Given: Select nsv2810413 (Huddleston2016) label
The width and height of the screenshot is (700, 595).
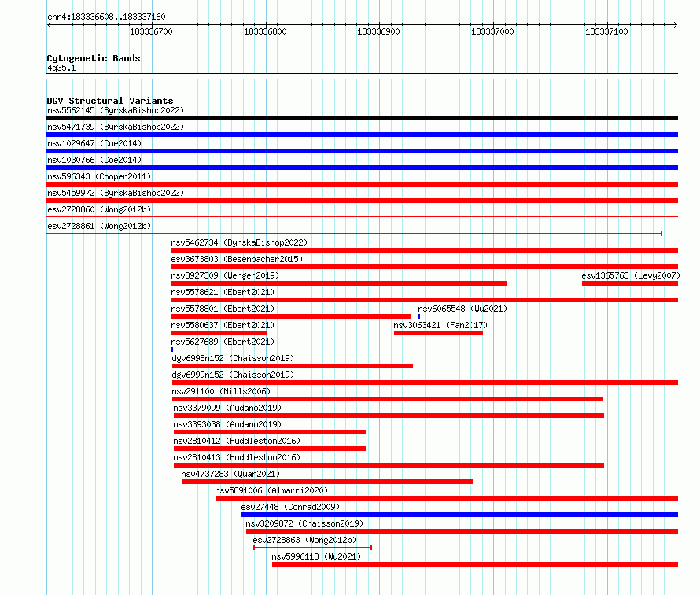Looking at the screenshot, I should tap(237, 457).
